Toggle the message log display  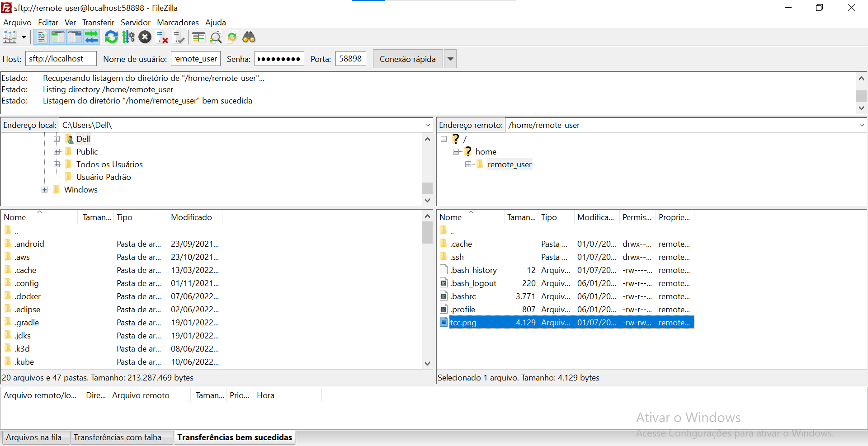(41, 37)
